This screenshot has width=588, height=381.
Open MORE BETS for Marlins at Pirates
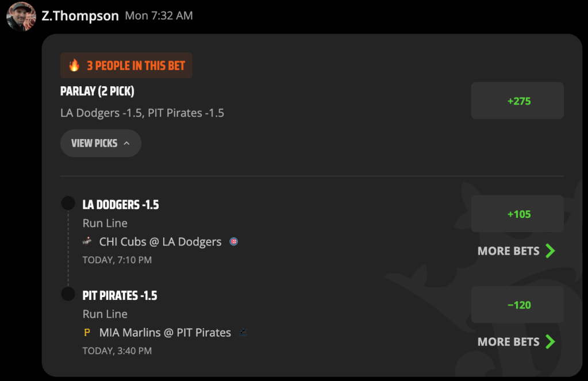(516, 341)
